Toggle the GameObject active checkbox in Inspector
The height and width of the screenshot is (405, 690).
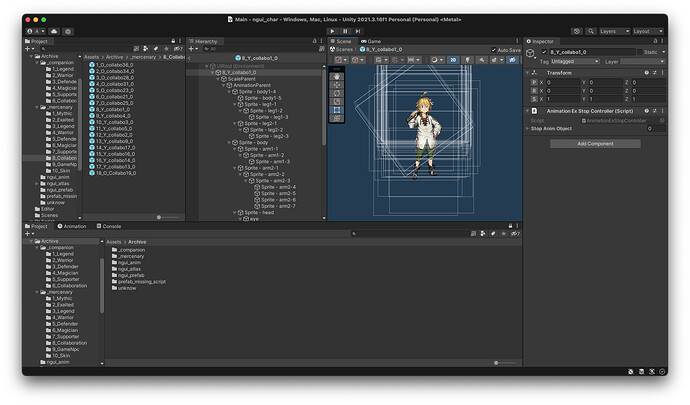544,52
